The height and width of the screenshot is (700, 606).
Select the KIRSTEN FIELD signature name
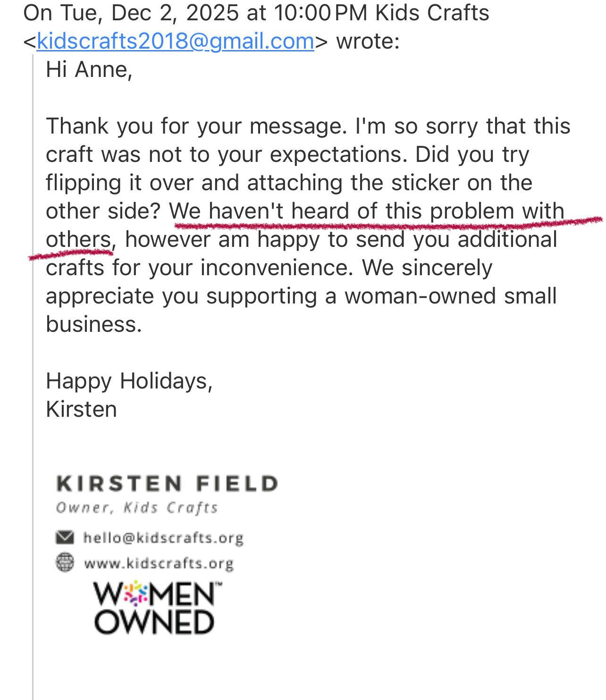tap(167, 484)
